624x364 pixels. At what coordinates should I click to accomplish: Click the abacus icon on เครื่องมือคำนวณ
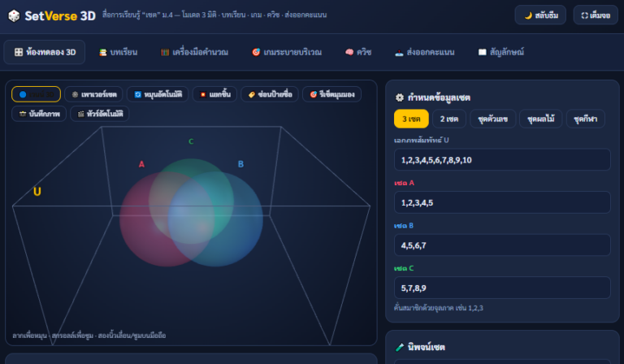coord(165,52)
